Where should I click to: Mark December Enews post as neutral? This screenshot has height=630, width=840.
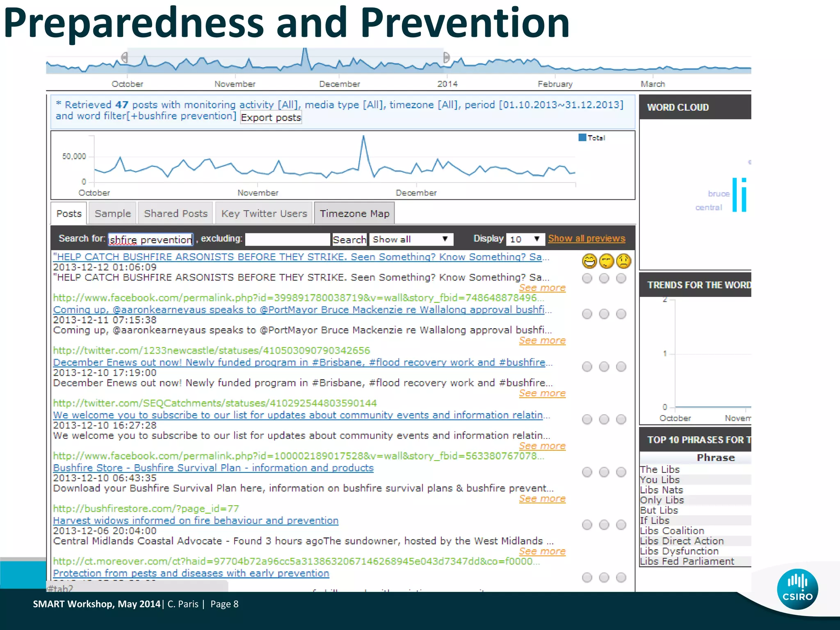click(x=604, y=367)
